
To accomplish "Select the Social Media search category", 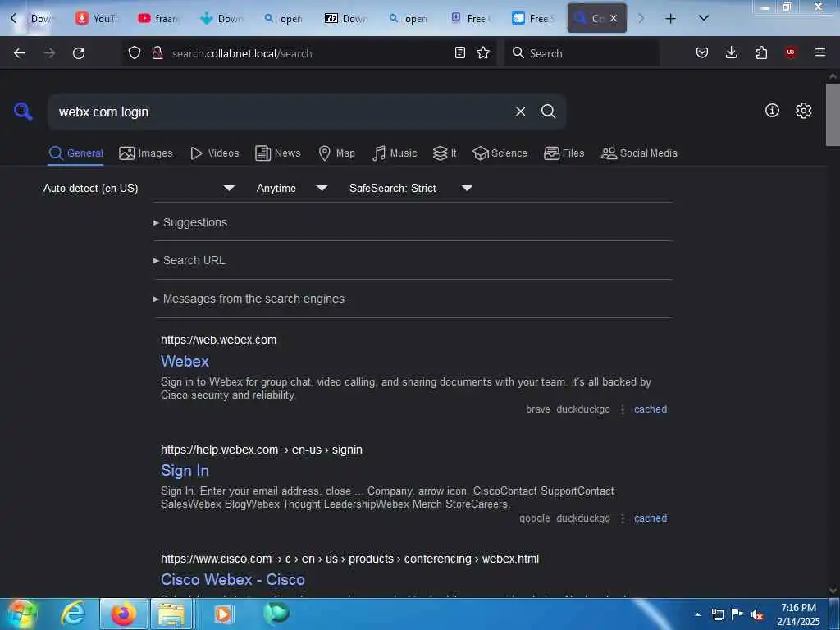I will click(x=639, y=153).
